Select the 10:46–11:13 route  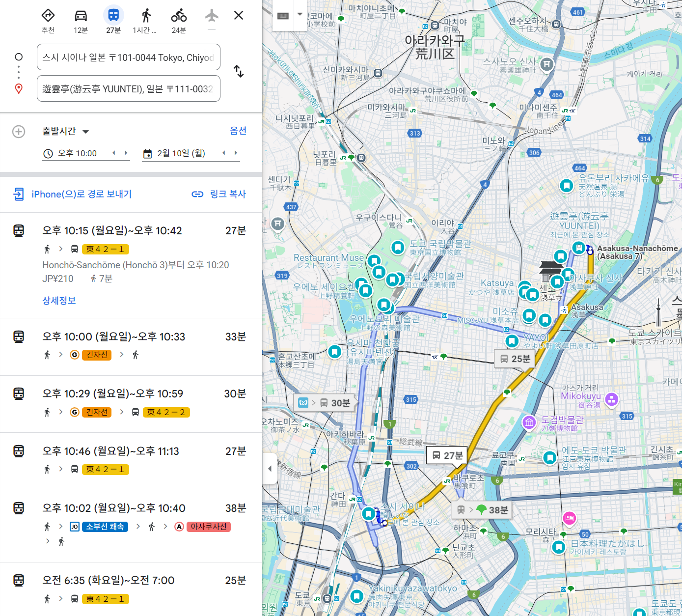pos(131,461)
